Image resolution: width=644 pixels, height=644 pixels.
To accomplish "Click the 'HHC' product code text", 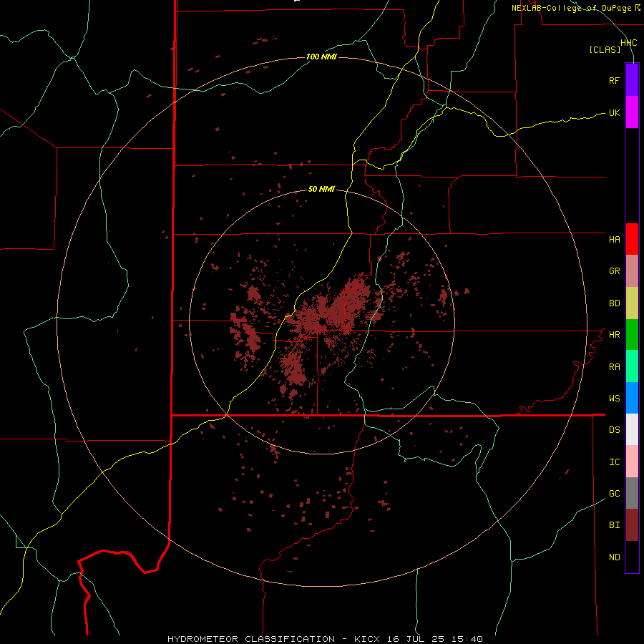I will coord(629,43).
